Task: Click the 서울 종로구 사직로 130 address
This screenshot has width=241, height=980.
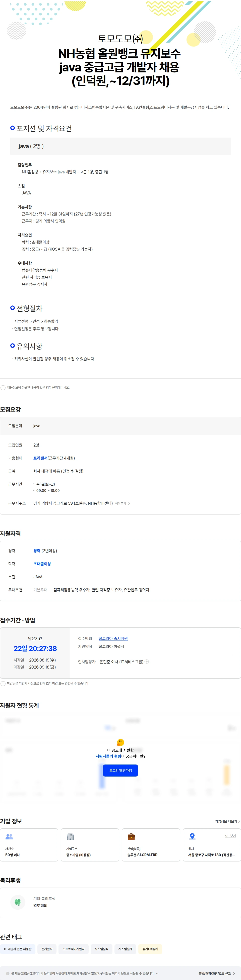Action: (x=212, y=855)
